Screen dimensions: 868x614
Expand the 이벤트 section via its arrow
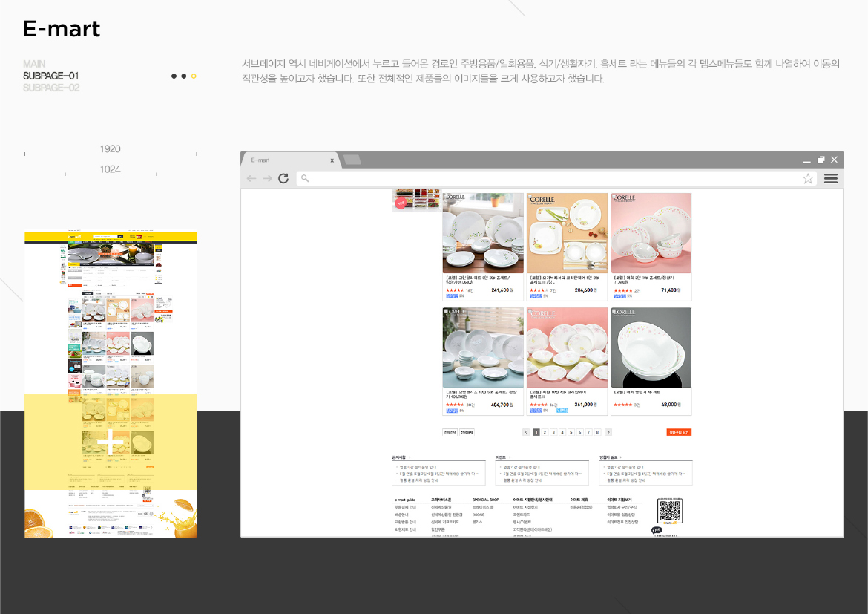click(510, 456)
